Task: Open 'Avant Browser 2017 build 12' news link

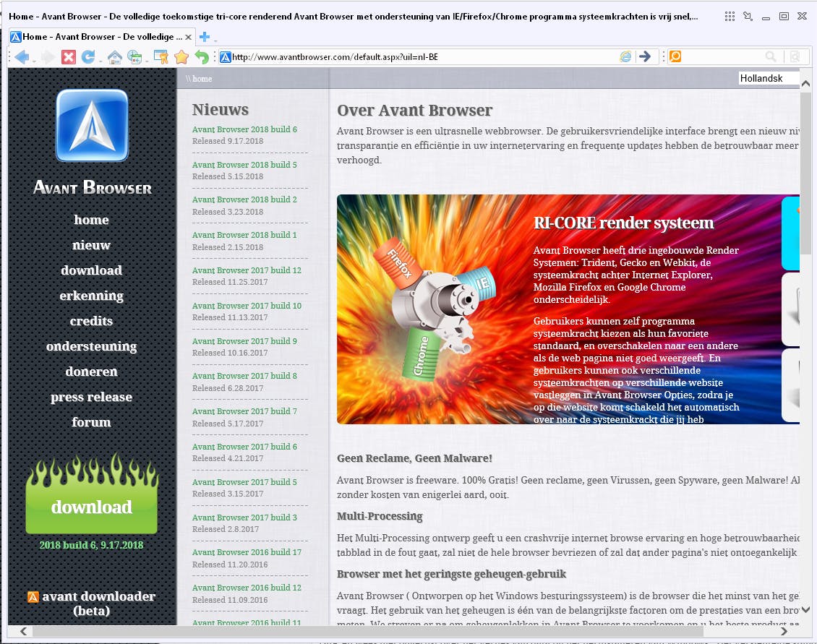Action: (x=247, y=270)
